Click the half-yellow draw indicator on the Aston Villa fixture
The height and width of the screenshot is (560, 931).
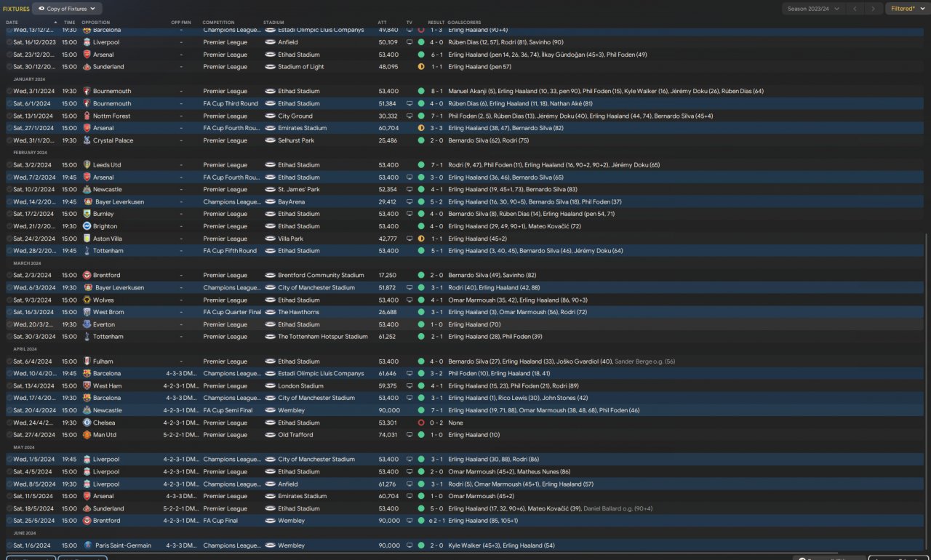[x=420, y=239]
